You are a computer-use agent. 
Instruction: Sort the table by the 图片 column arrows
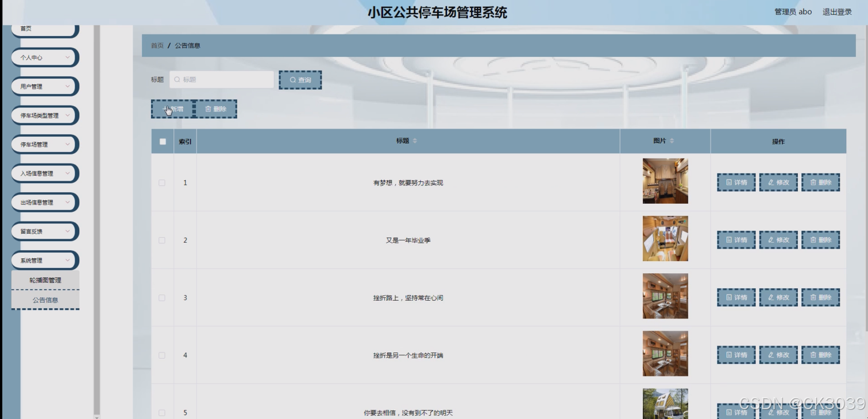(x=672, y=141)
